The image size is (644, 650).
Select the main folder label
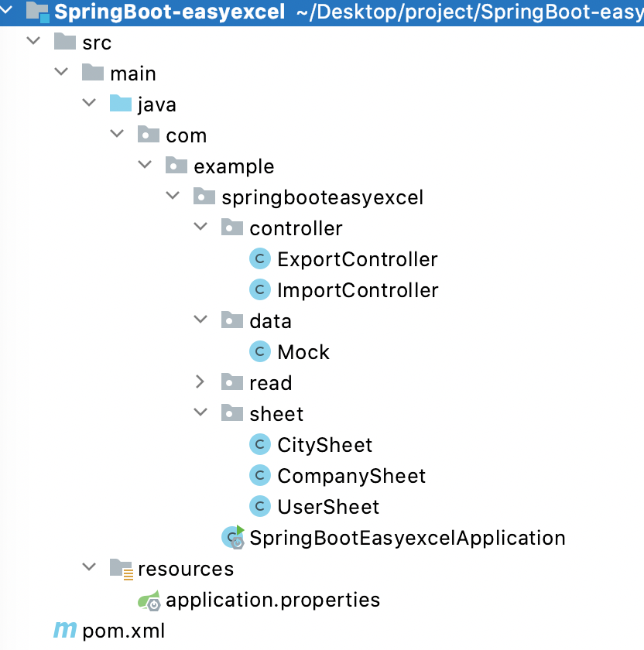click(133, 74)
